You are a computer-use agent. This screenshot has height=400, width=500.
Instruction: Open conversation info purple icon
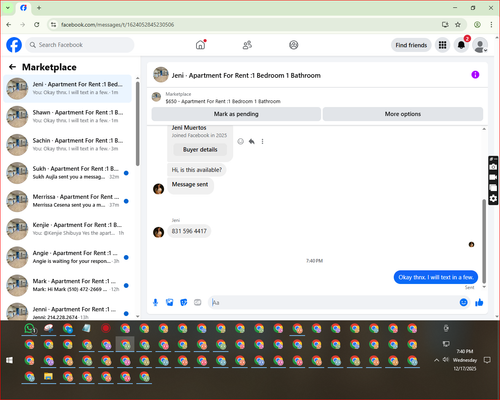pos(475,75)
